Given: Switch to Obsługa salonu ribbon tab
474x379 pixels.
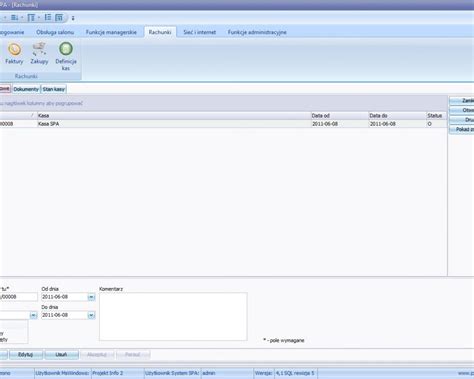Looking at the screenshot, I should (x=55, y=32).
